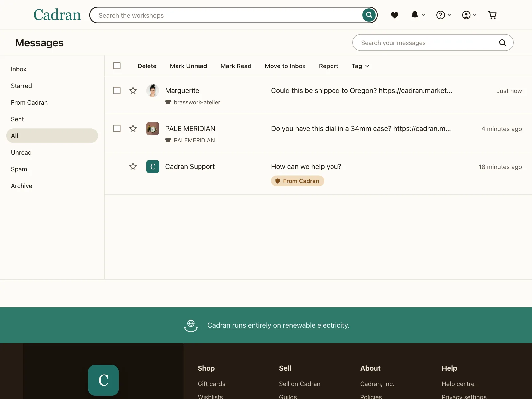Click the Cadran Support sender name
532x399 pixels.
190,167
